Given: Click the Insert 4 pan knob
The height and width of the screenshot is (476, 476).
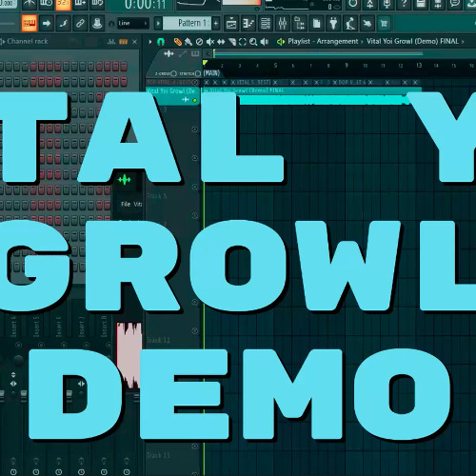Looking at the screenshot, I should tap(18, 361).
